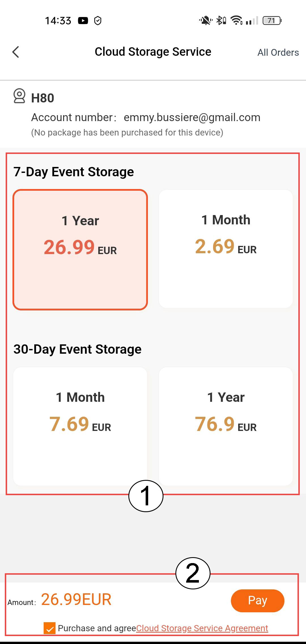Tap the YouTube status bar icon
Viewport: 306px width, 644px height.
83,21
